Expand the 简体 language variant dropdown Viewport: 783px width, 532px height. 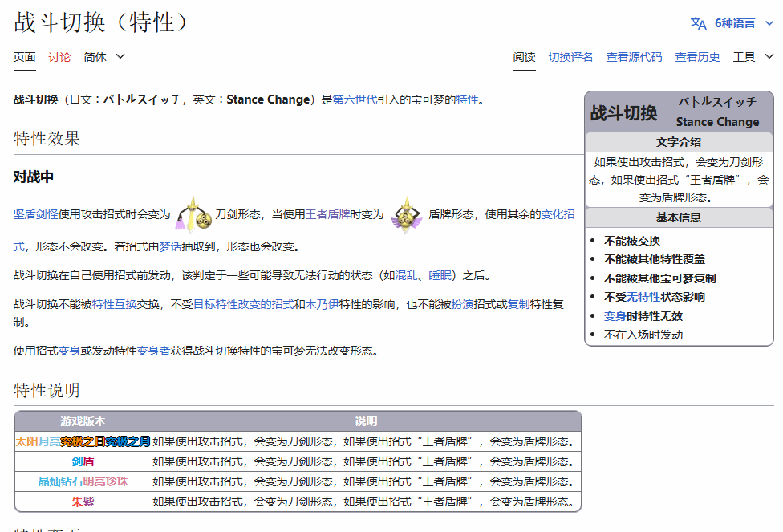(104, 57)
